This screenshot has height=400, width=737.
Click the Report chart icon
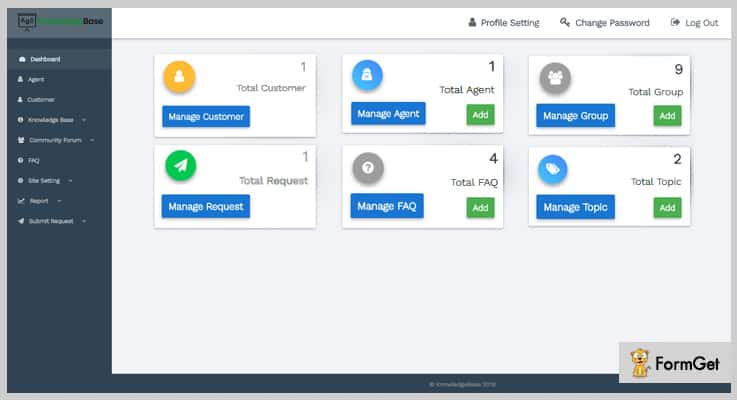pyautogui.click(x=21, y=201)
